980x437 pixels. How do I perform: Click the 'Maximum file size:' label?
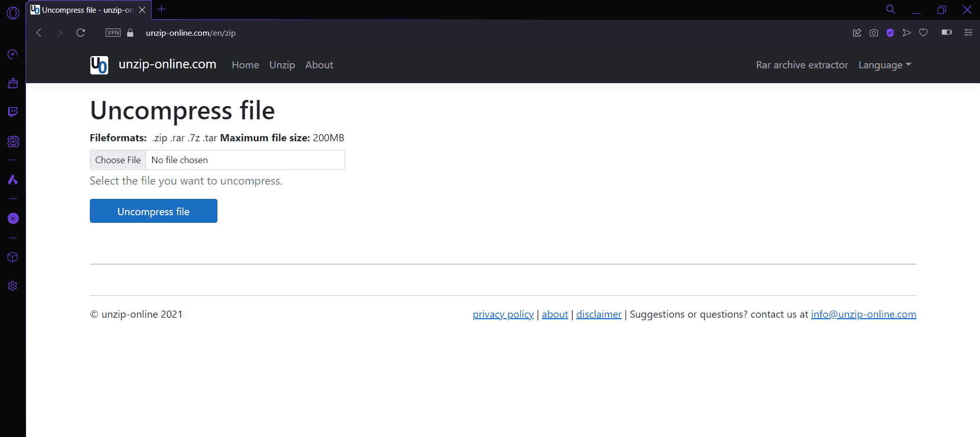[265, 138]
